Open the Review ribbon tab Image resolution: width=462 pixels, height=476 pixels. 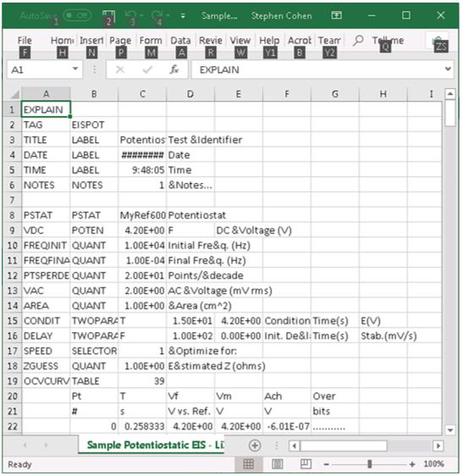tap(211, 41)
